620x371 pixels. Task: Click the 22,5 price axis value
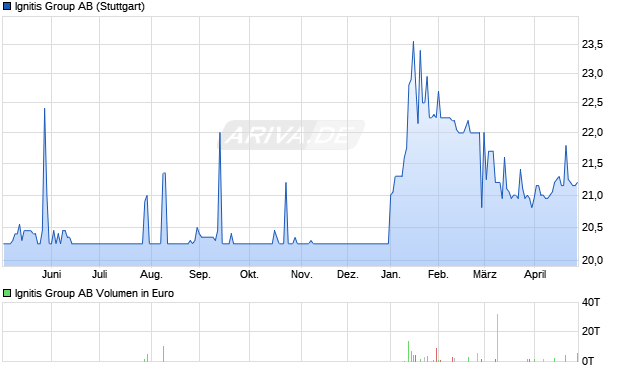(x=592, y=103)
